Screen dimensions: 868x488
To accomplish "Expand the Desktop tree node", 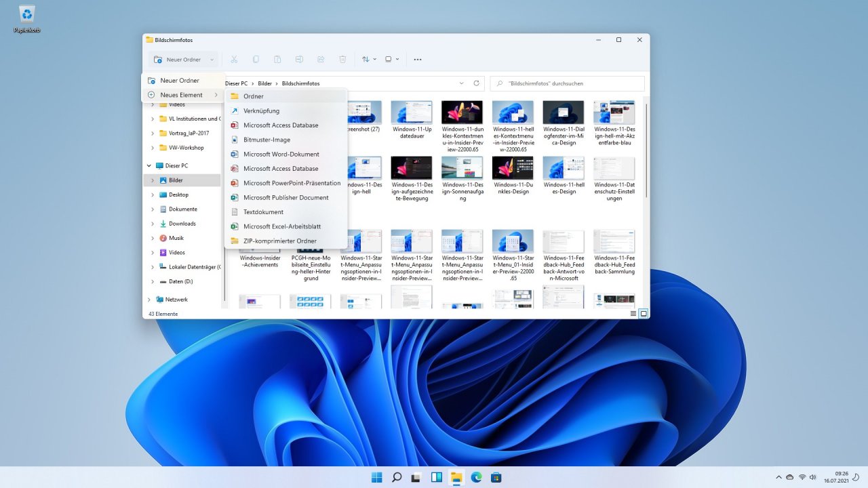I will click(x=153, y=195).
